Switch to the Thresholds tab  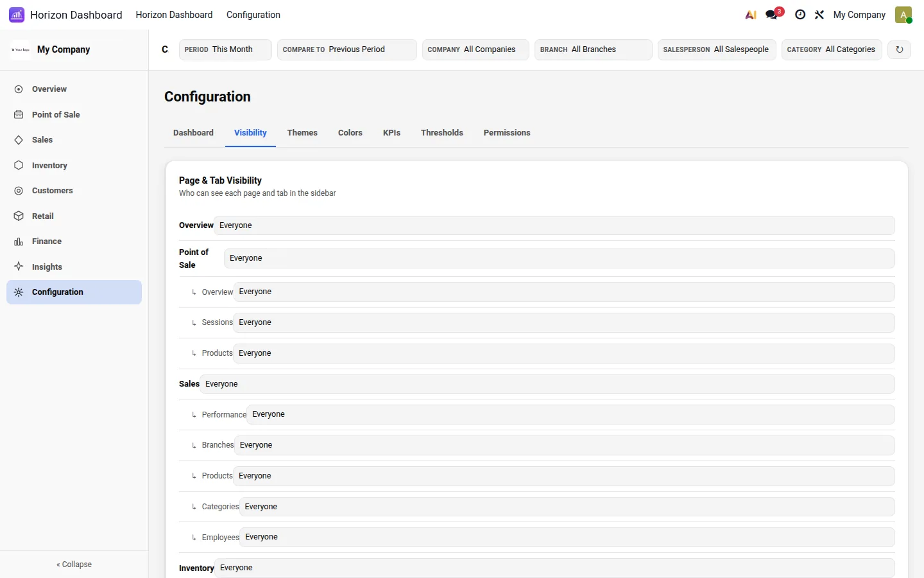tap(442, 133)
